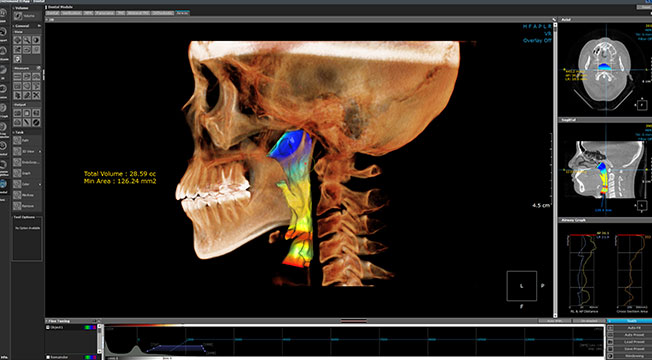Select the diagonal line icon in Output
652x360 pixels.
pos(27,122)
